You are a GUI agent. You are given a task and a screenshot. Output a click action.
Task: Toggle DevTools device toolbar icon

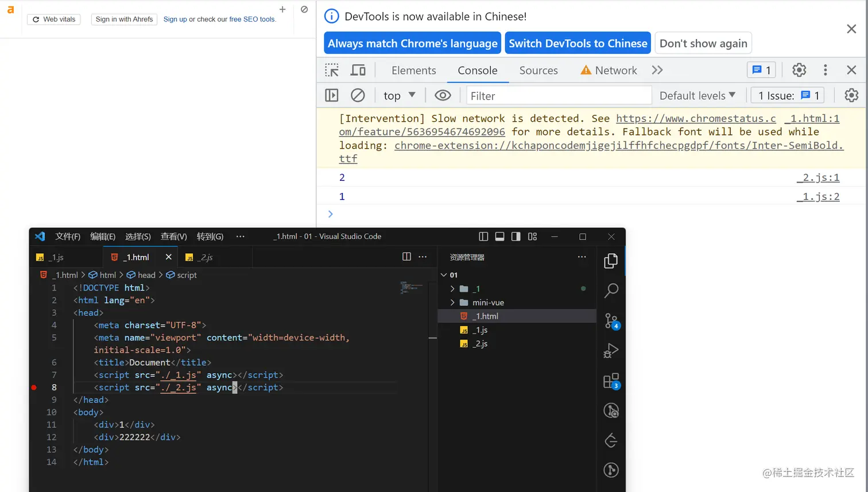click(x=358, y=70)
